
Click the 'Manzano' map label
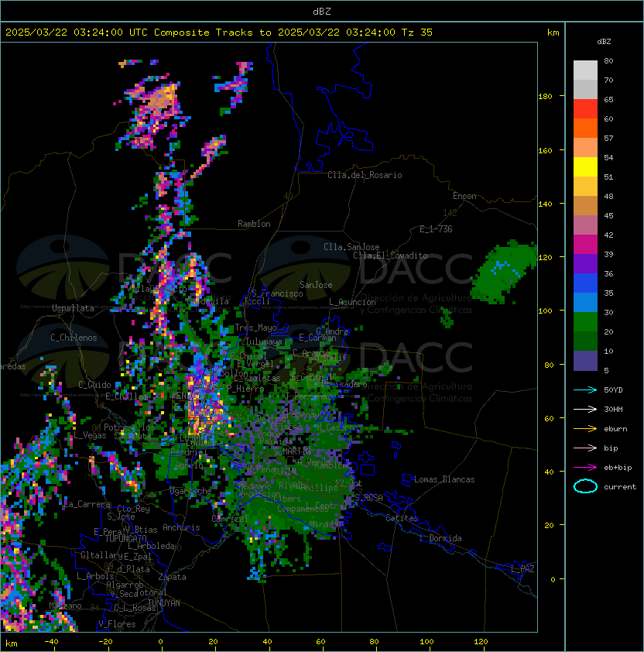click(65, 606)
